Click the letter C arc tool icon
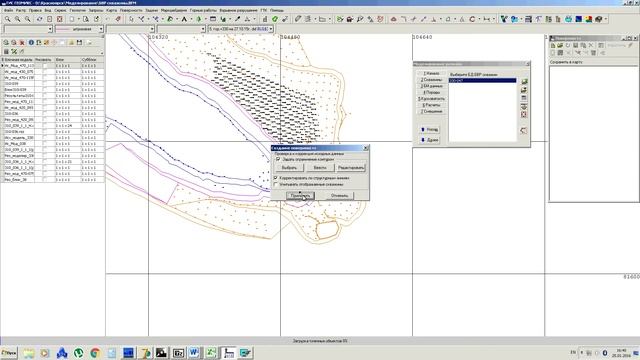Screen dimensions: 640x360 [472, 19]
